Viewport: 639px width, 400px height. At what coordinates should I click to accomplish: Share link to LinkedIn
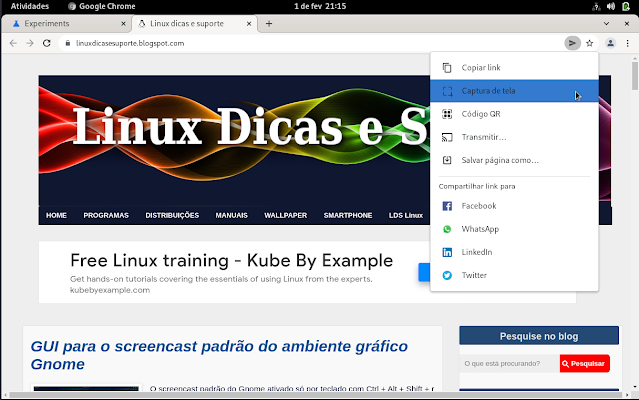[x=514, y=253]
